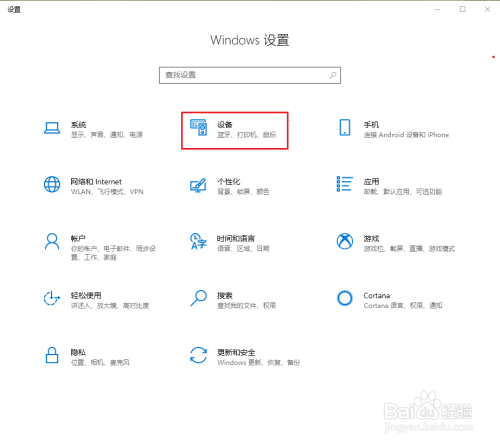Click description 'Windows 更新、恢复、备份'
Image resolution: width=500 pixels, height=444 pixels.
coord(259,362)
